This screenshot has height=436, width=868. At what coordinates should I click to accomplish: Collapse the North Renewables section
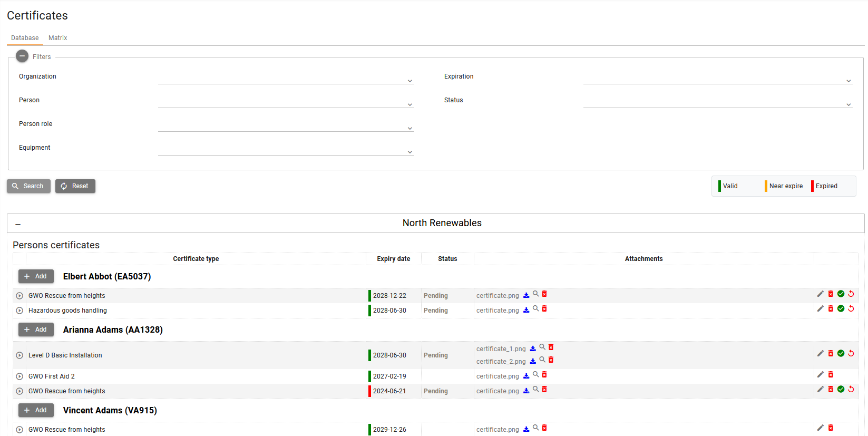click(18, 224)
